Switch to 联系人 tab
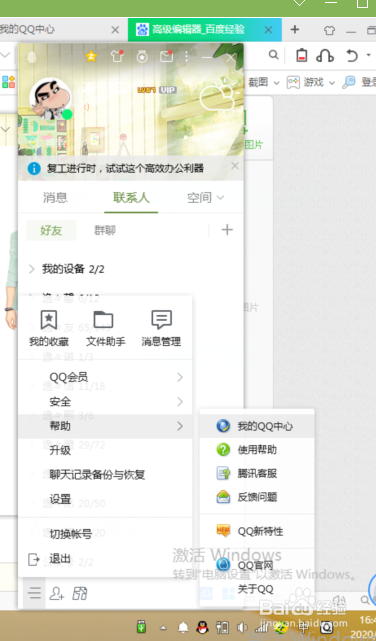This screenshot has height=641, width=376. [x=131, y=198]
